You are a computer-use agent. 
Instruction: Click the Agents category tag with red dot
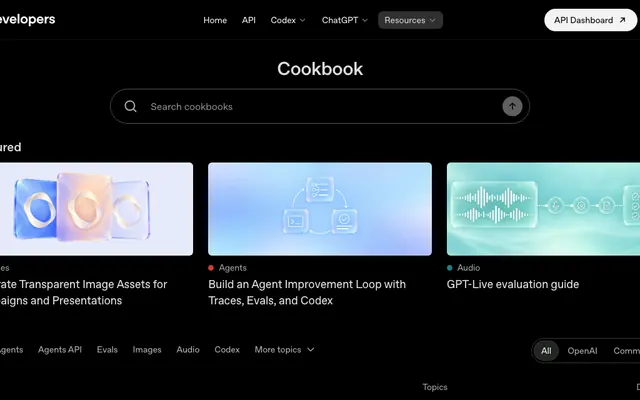pyautogui.click(x=227, y=268)
